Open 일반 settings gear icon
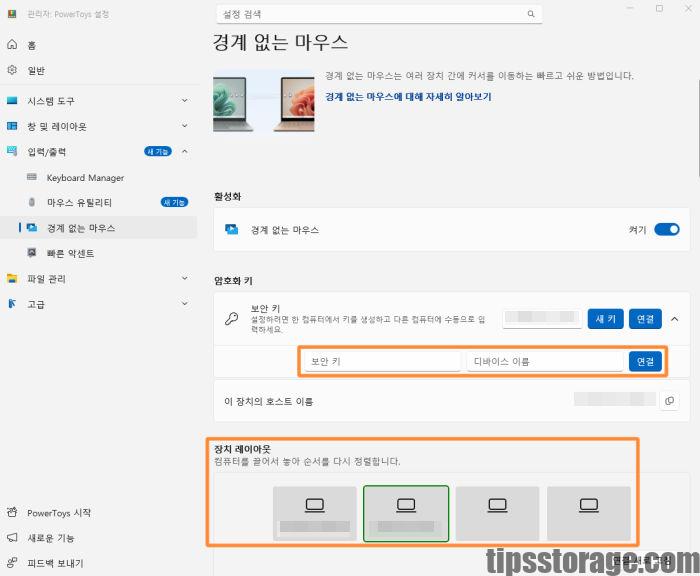The width and height of the screenshot is (700, 576). (x=12, y=70)
